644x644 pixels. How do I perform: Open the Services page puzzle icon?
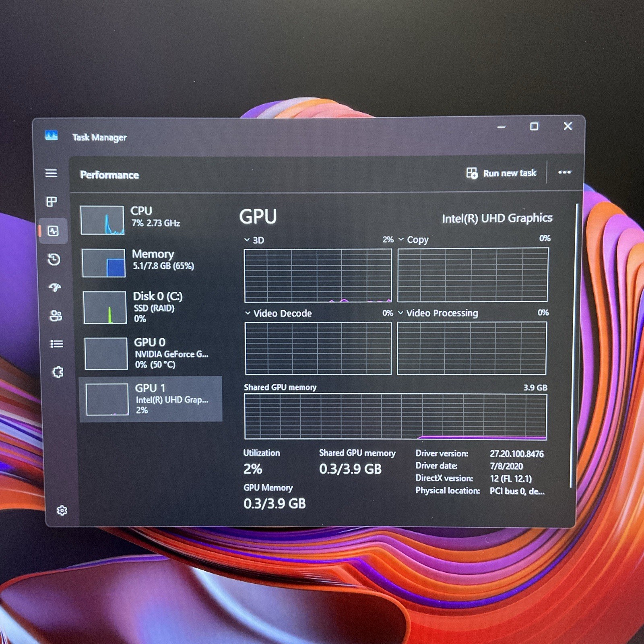click(58, 372)
